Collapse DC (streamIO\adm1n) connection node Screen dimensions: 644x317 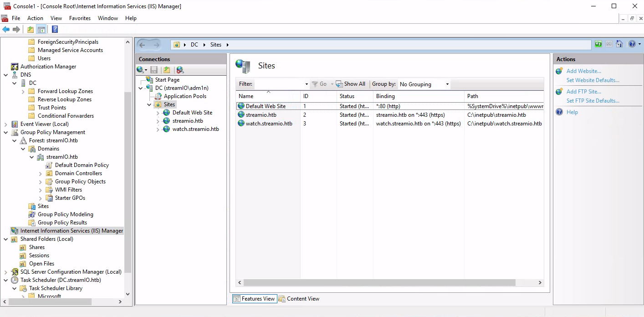click(x=140, y=88)
